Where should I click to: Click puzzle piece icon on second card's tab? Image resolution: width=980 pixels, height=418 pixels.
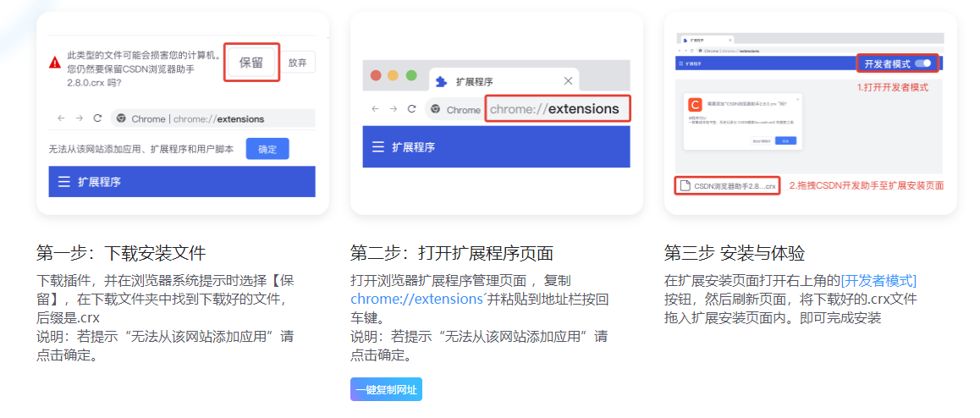pyautogui.click(x=441, y=81)
